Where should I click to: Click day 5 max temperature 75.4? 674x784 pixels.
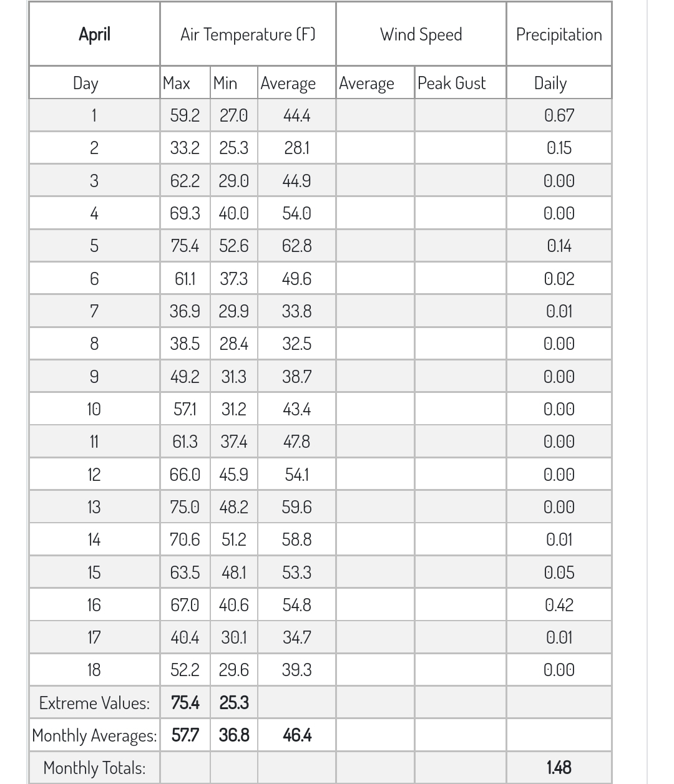185,246
